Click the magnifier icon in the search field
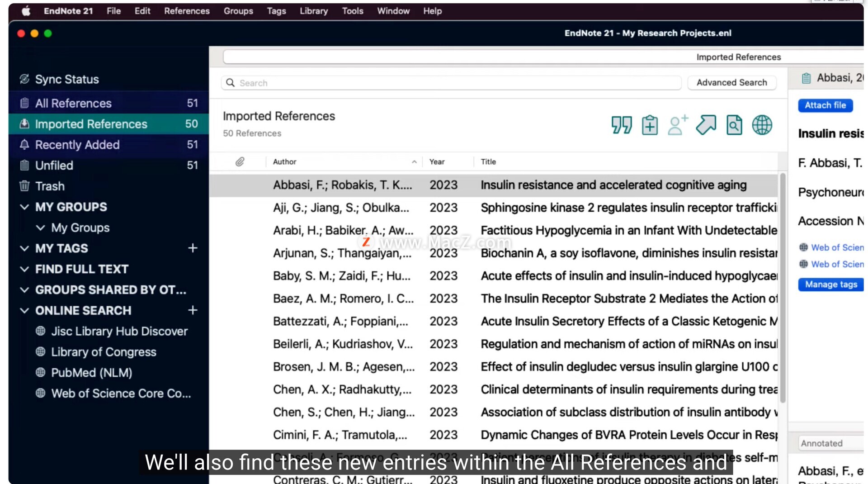This screenshot has width=868, height=484. tap(230, 83)
